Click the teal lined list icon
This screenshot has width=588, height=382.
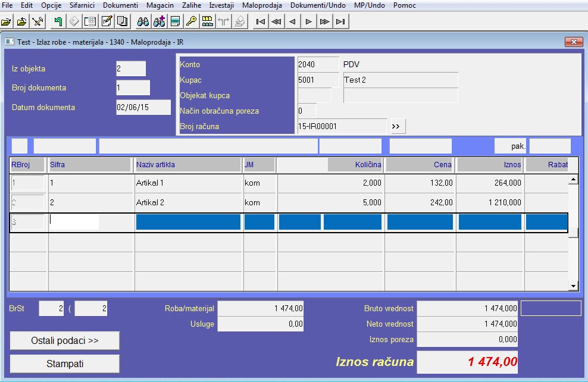(x=175, y=22)
